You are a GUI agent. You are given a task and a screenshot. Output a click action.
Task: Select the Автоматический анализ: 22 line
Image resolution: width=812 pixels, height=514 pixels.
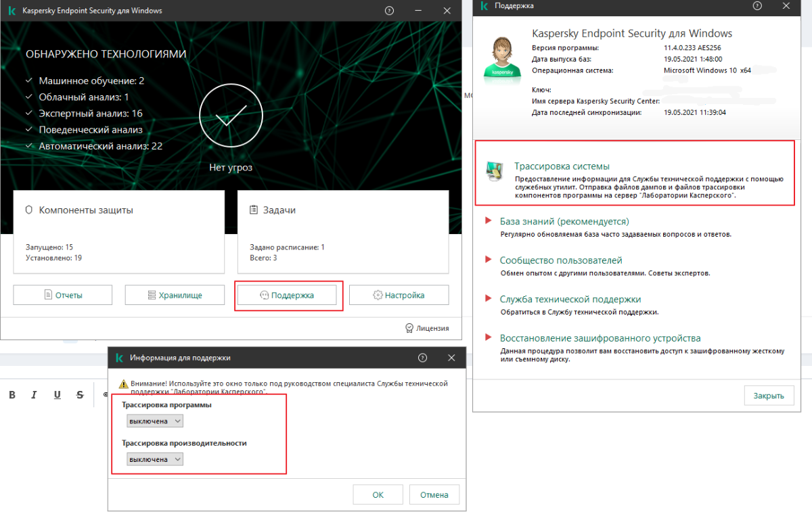click(100, 145)
